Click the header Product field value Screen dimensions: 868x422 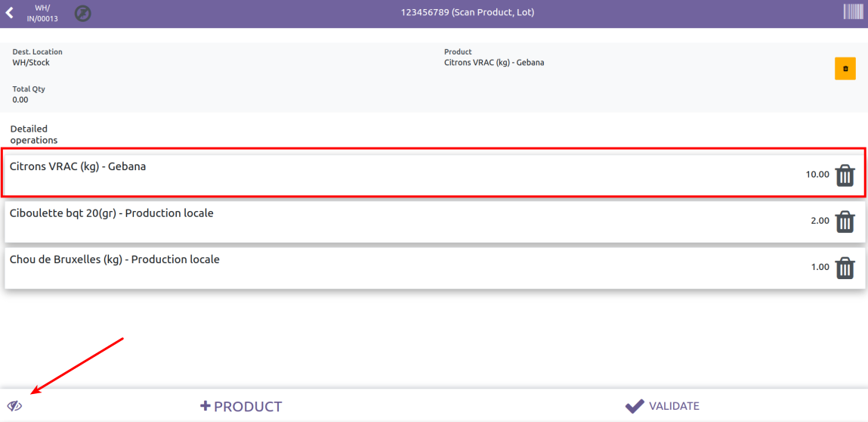point(494,63)
